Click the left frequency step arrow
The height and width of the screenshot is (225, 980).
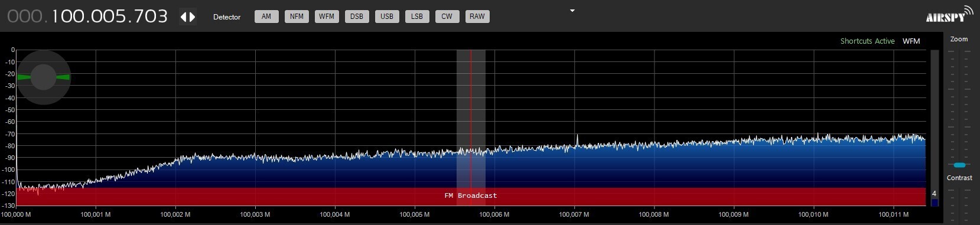(184, 17)
